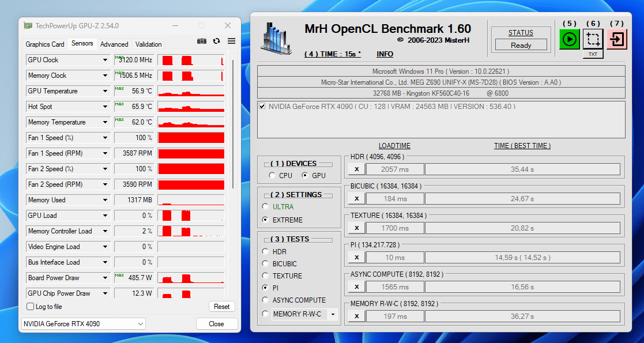
Task: Click the HDR time value 35,44 s
Action: 522,169
